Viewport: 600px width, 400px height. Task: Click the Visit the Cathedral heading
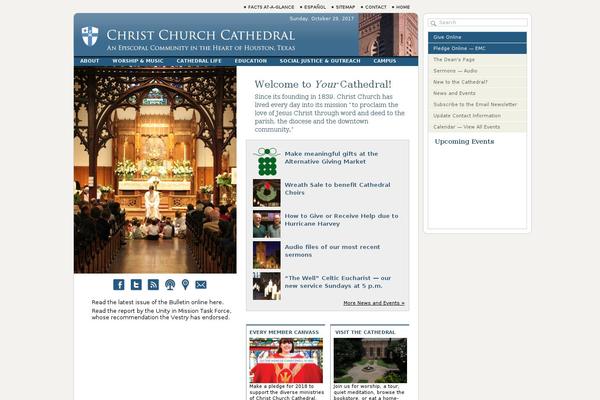click(365, 332)
